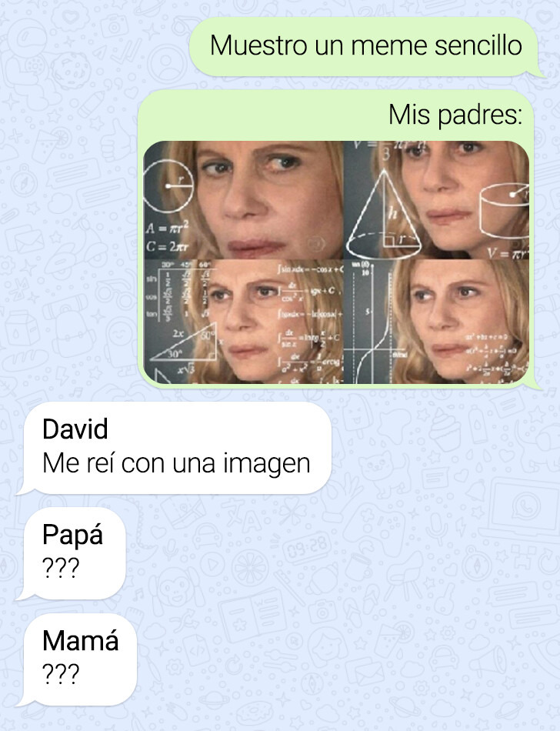Click the C = 2πr formula
560x731 pixels.
pyautogui.click(x=167, y=245)
